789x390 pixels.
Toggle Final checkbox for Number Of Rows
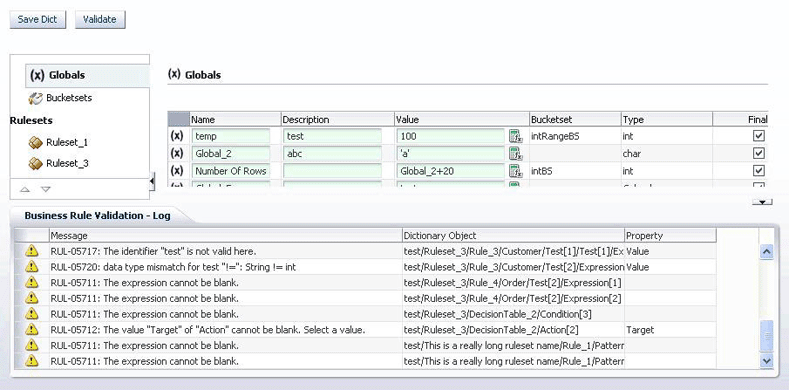[759, 171]
